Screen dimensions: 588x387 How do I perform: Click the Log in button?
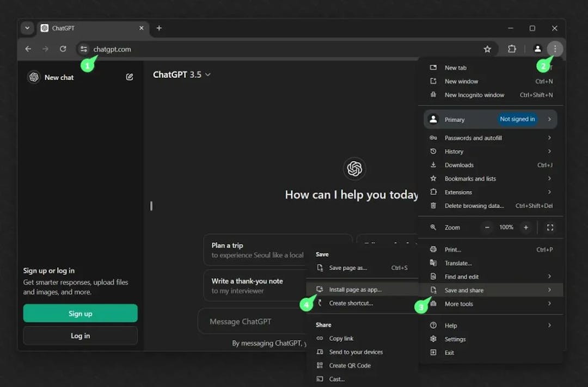point(80,336)
